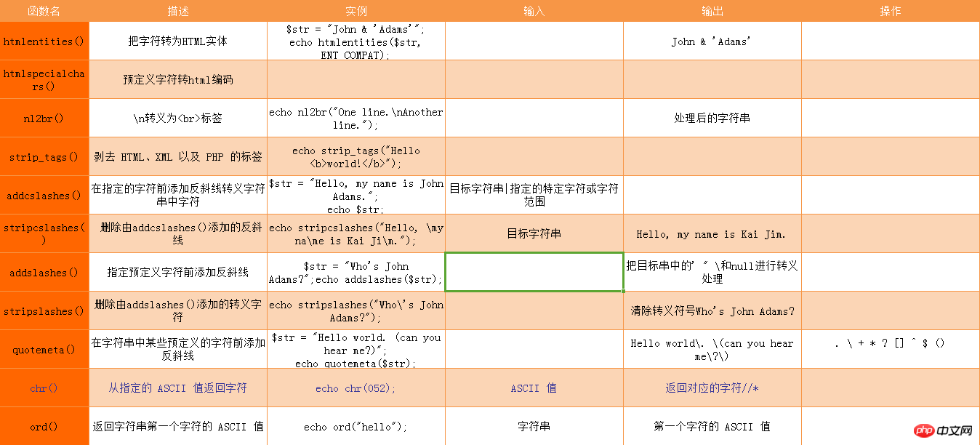Image resolution: width=980 pixels, height=445 pixels.
Task: Select the htmlspecialchars() function name cell
Action: 44,79
